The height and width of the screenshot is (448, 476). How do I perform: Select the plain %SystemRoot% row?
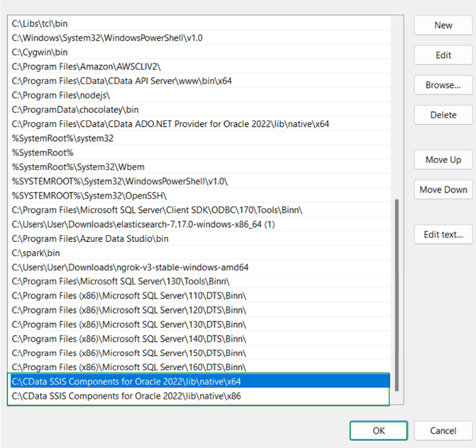click(199, 153)
